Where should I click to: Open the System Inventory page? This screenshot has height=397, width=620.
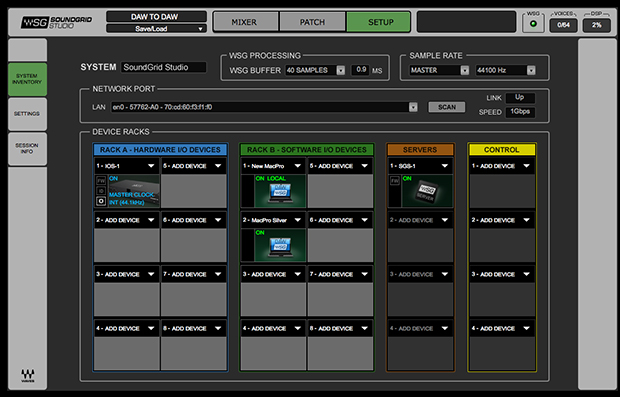pos(27,79)
